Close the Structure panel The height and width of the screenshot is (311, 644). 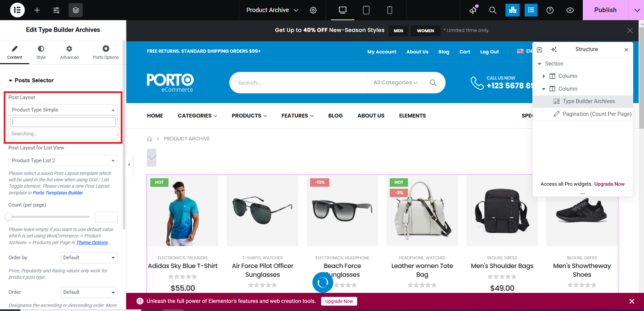(626, 50)
